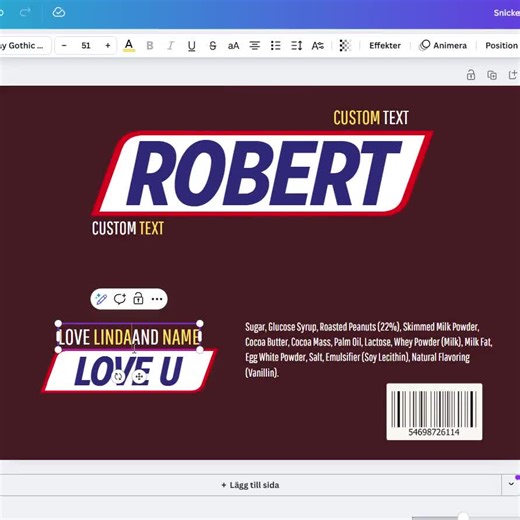The height and width of the screenshot is (520, 520).
Task: Add new page icon above canvas
Action: 513,75
